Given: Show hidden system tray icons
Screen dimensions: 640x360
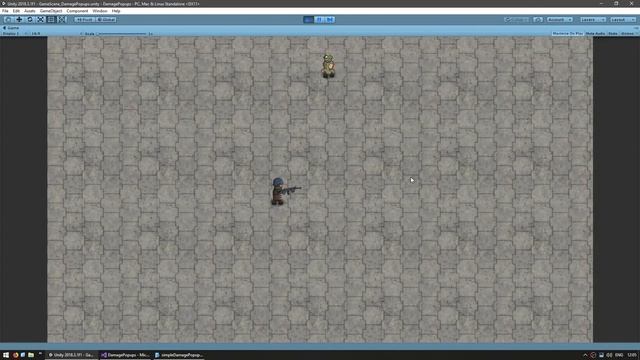Looking at the screenshot, I should (x=585, y=355).
